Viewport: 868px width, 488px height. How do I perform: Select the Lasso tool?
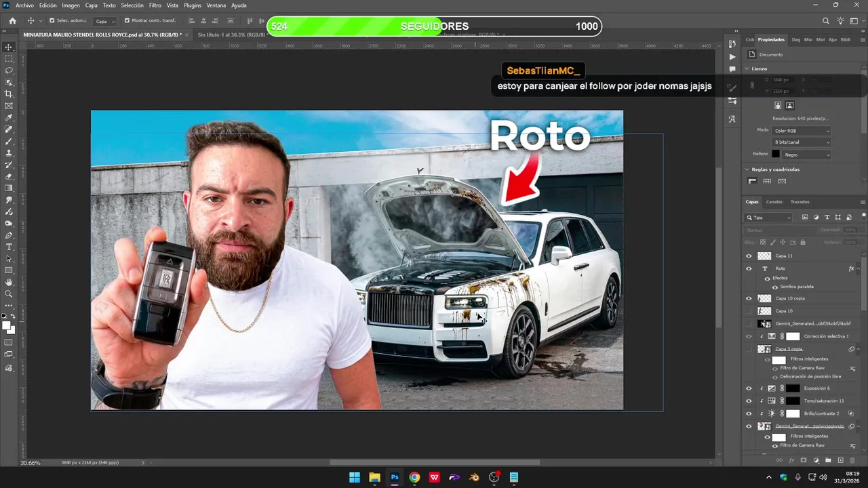coord(9,70)
